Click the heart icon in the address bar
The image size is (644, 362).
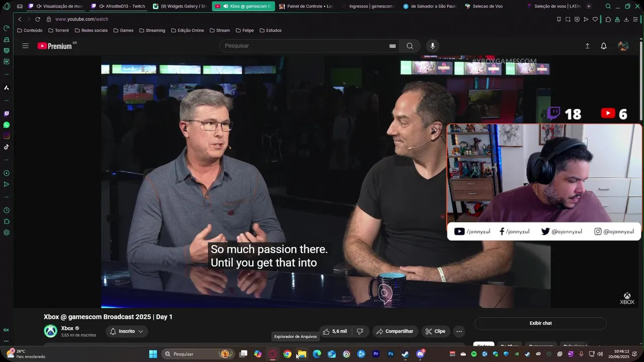[595, 19]
